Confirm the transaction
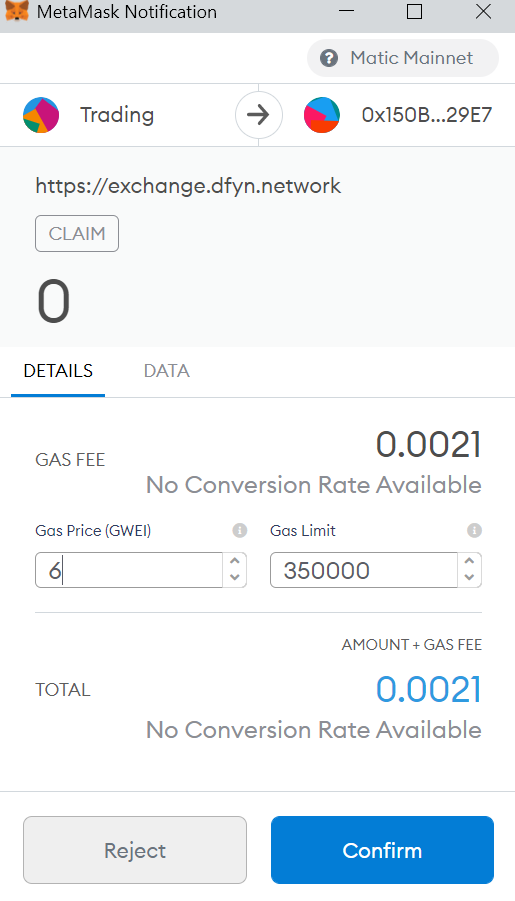 pyautogui.click(x=382, y=850)
